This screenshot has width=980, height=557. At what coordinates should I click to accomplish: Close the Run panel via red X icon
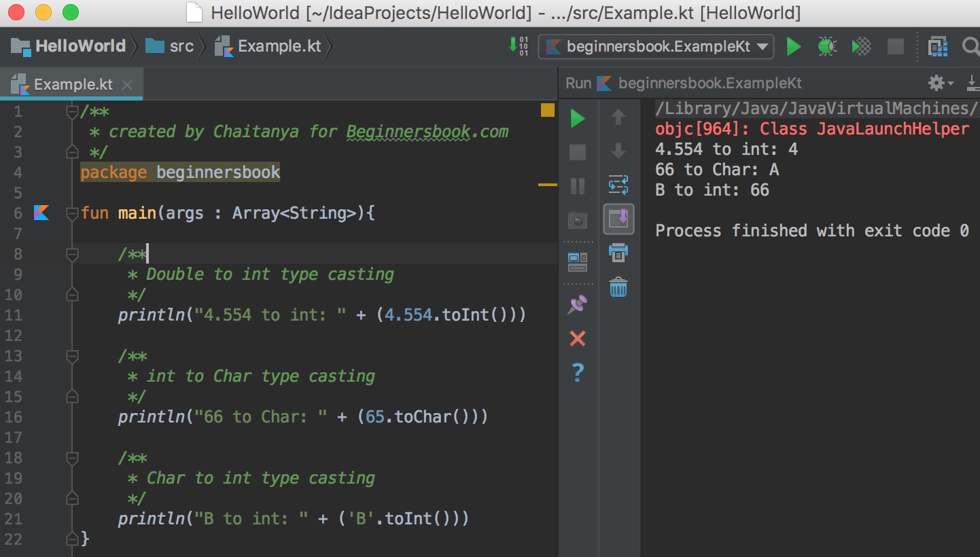click(577, 338)
